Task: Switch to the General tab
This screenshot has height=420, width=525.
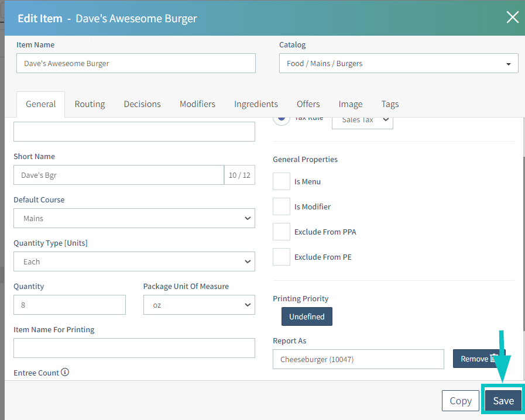Action: tap(40, 104)
